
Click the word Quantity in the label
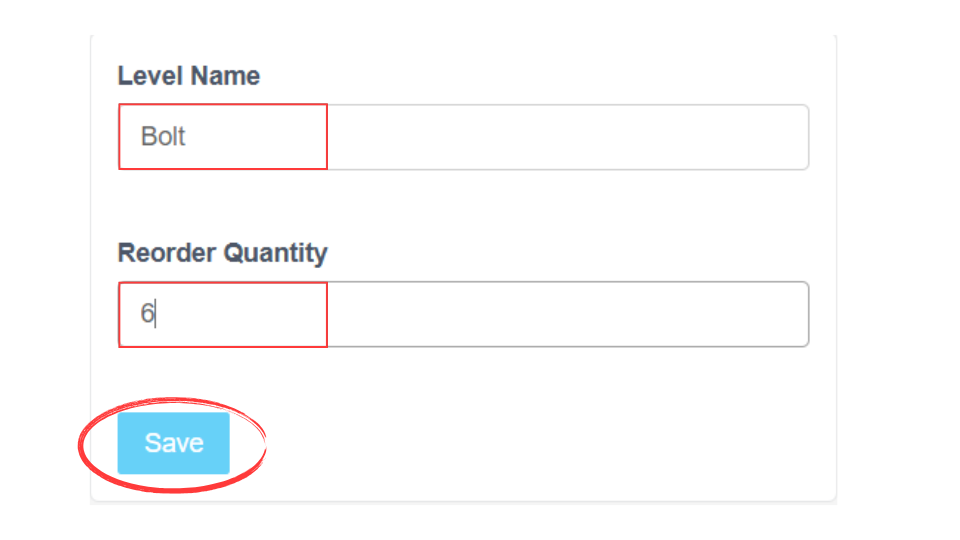tap(275, 253)
